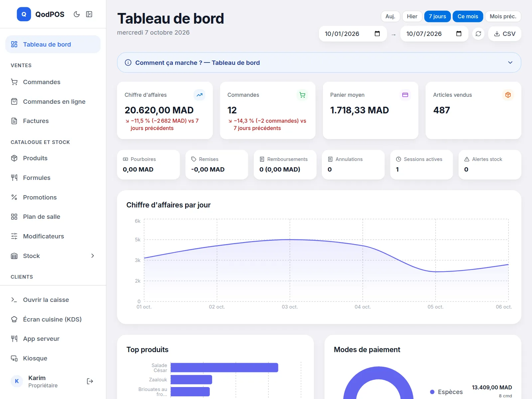Image resolution: width=532 pixels, height=399 pixels.
Task: Toggle dark mode moon icon
Action: 77,14
